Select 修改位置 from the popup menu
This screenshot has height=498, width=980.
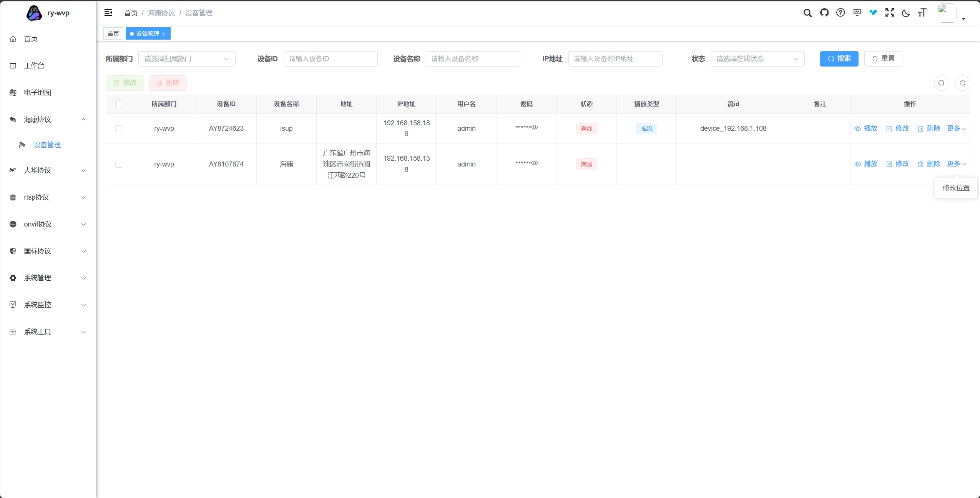(x=956, y=188)
